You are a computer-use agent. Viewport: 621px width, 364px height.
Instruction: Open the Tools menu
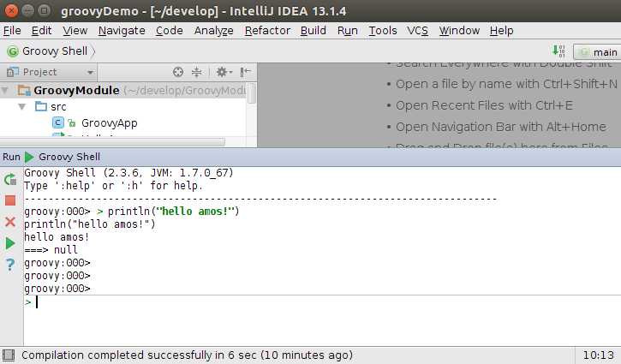pos(383,31)
